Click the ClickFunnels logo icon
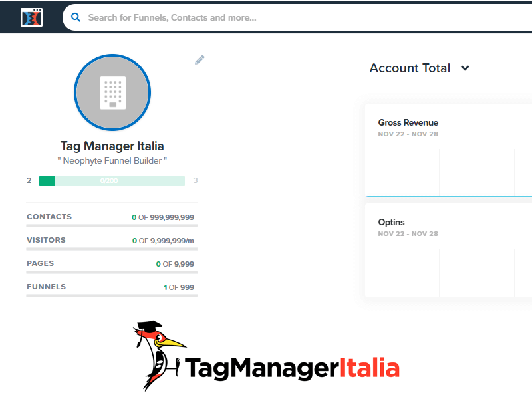 [31, 17]
